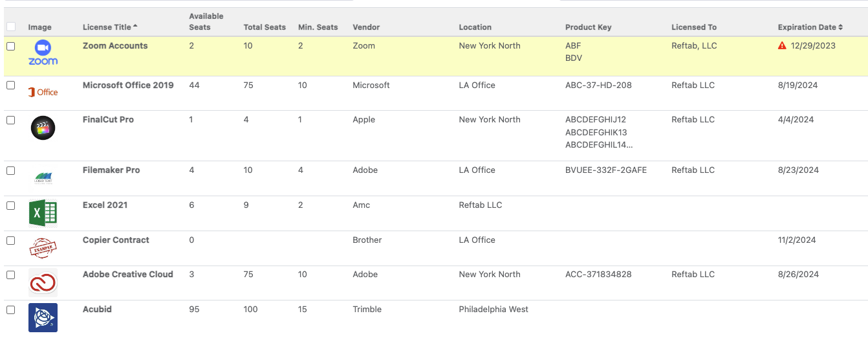The width and height of the screenshot is (868, 351).
Task: Open the Adobe Creative Cloud license
Action: coord(128,275)
